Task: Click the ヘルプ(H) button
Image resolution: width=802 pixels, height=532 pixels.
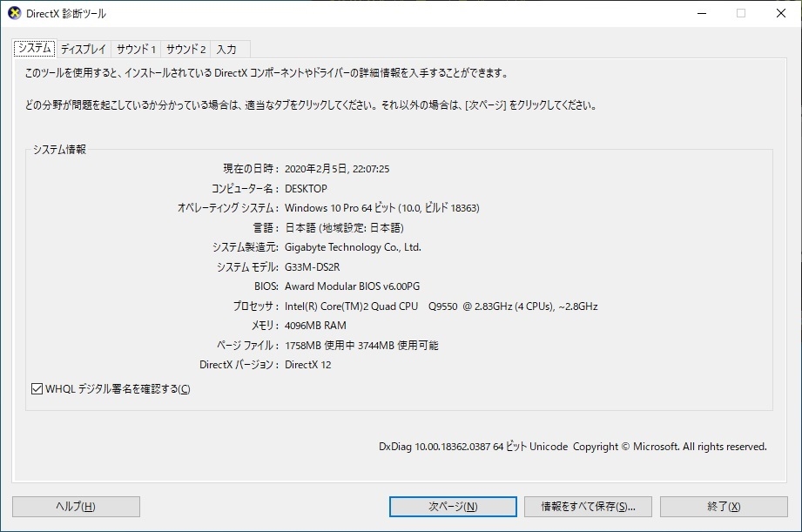Action: [x=76, y=507]
